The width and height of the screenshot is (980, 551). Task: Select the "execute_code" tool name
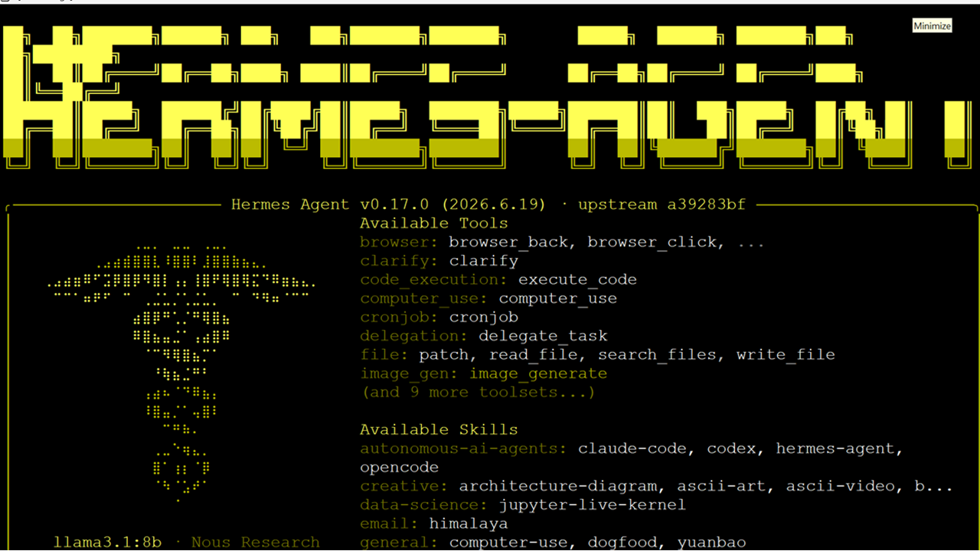pos(577,280)
